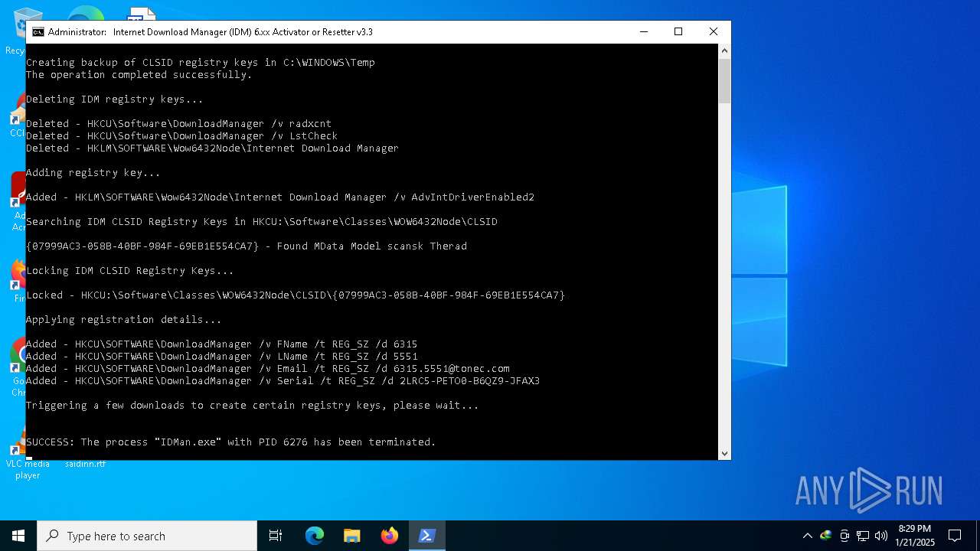Click the Serial line 2LRC5-PETO0-B6QZ9-JFAX3
Viewport: 980px width, 551px height.
[x=283, y=381]
